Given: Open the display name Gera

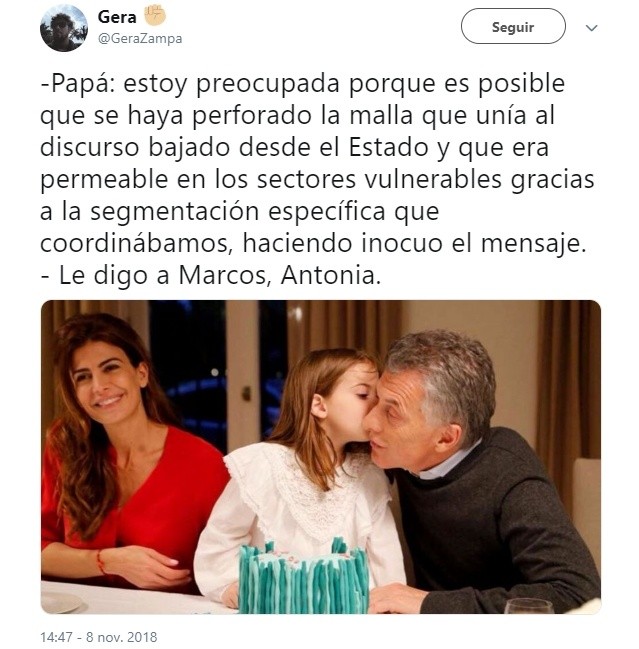Looking at the screenshot, I should (117, 17).
